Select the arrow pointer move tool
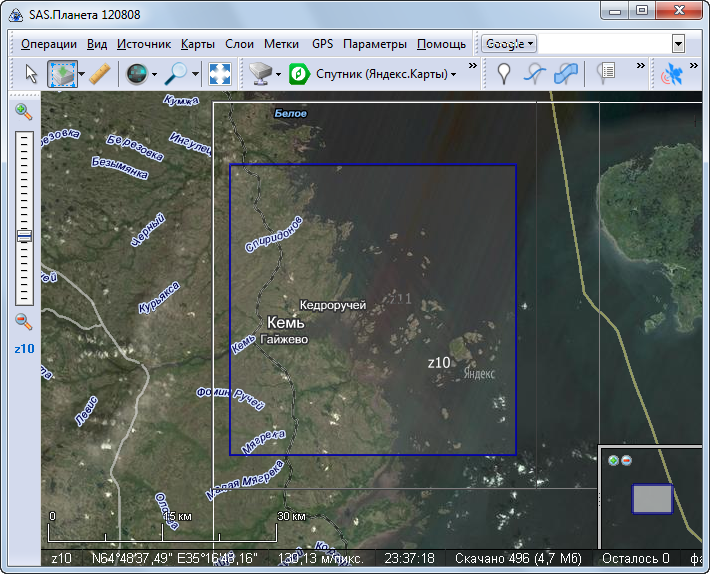The image size is (710, 574). (31, 73)
